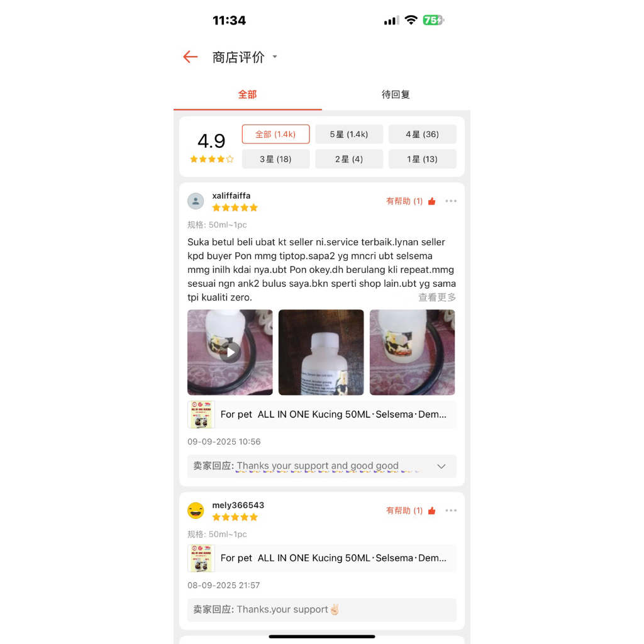Open three-dot menu on mely366543's review
The height and width of the screenshot is (644, 644).
point(451,511)
